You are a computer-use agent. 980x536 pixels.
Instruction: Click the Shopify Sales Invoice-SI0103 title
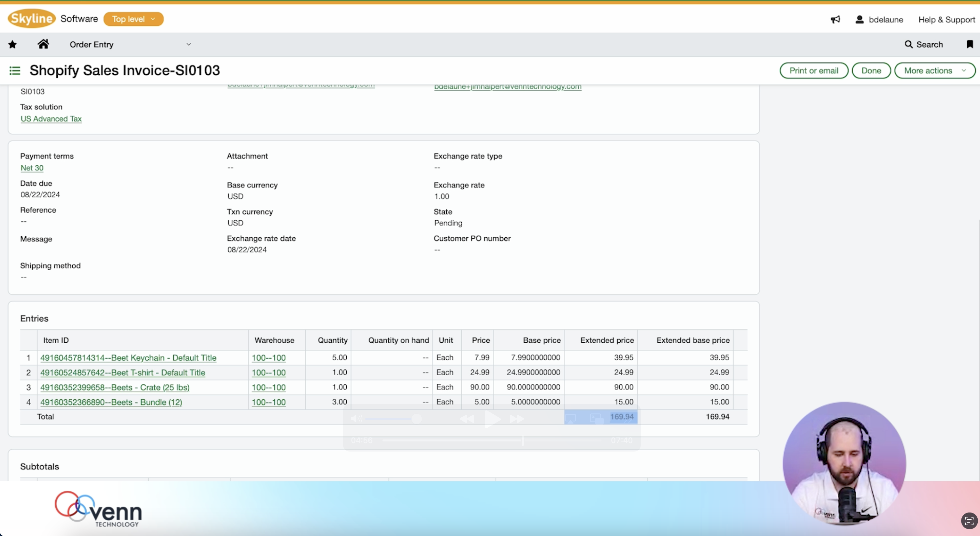125,70
